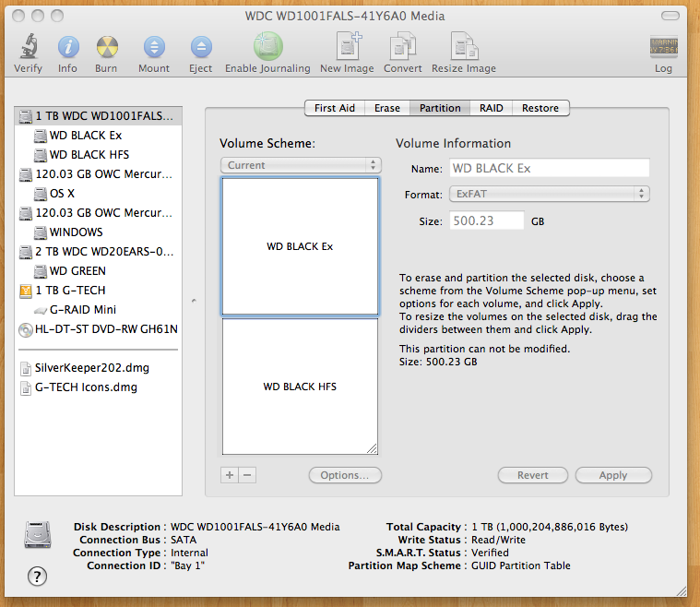This screenshot has height=607, width=700.
Task: Select WD BLACK HFS partition block in layout
Action: click(300, 387)
